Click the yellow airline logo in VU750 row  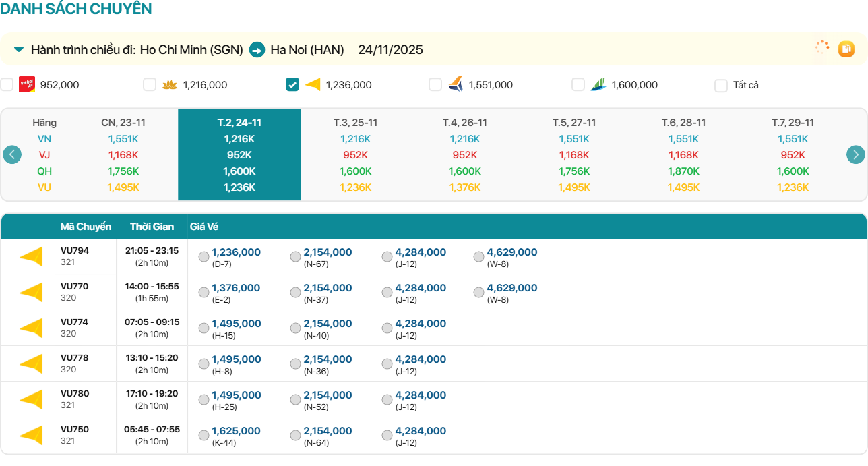click(31, 435)
